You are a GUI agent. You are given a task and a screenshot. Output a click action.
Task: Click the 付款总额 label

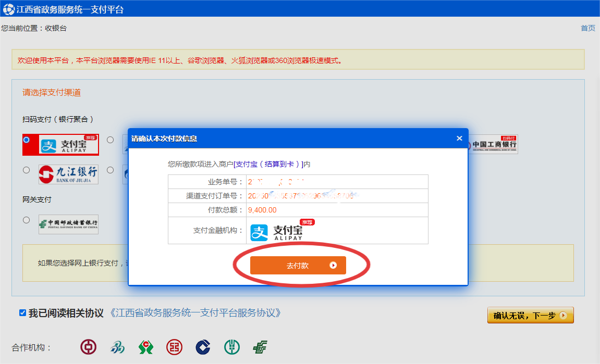(x=225, y=210)
